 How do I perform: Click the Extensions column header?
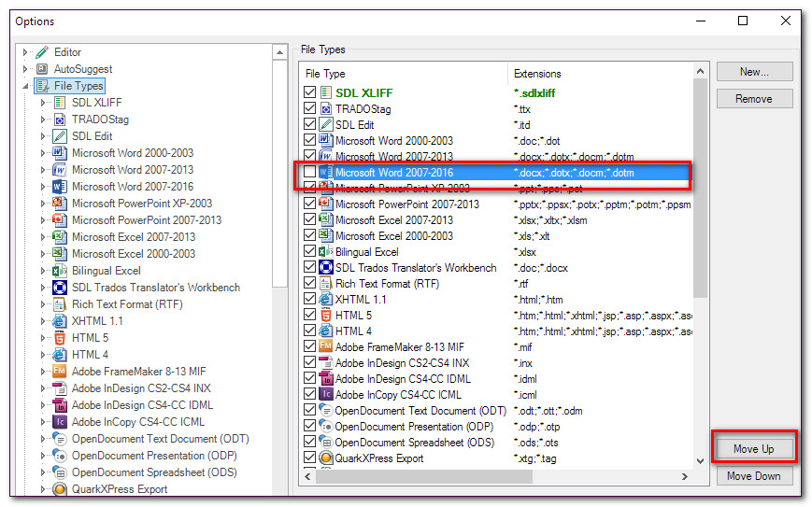[537, 74]
